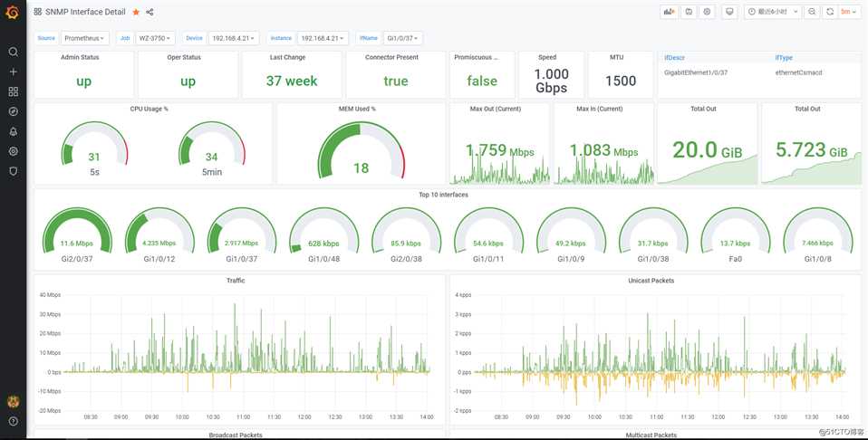Open the time range picker
Image resolution: width=868 pixels, height=440 pixels.
(x=773, y=12)
